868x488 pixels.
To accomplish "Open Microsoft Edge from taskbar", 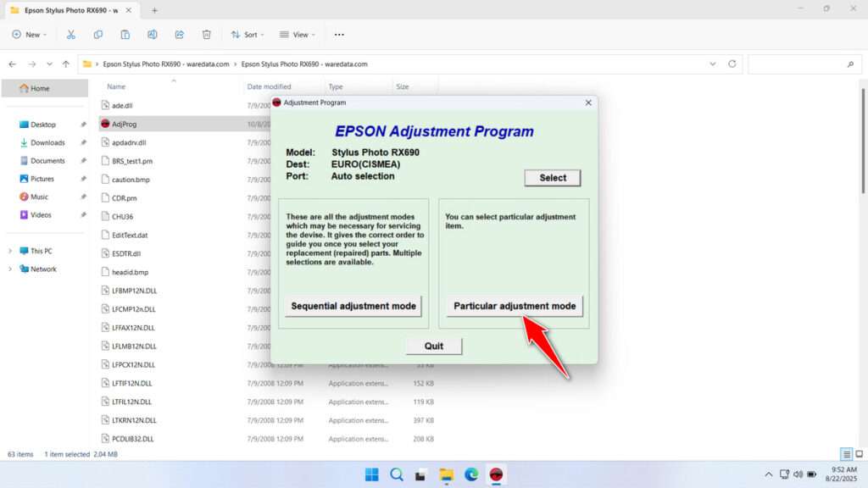I will point(471,474).
